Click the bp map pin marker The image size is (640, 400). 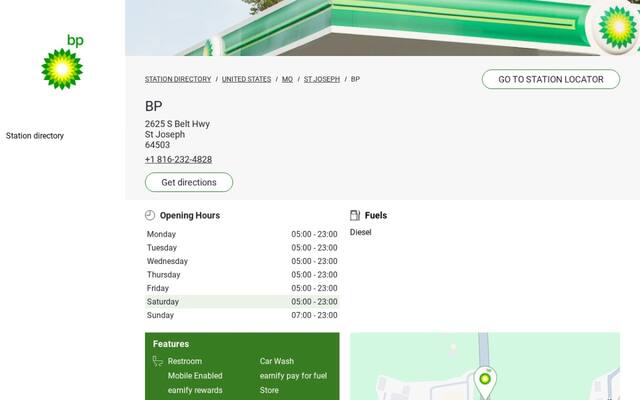(x=485, y=382)
